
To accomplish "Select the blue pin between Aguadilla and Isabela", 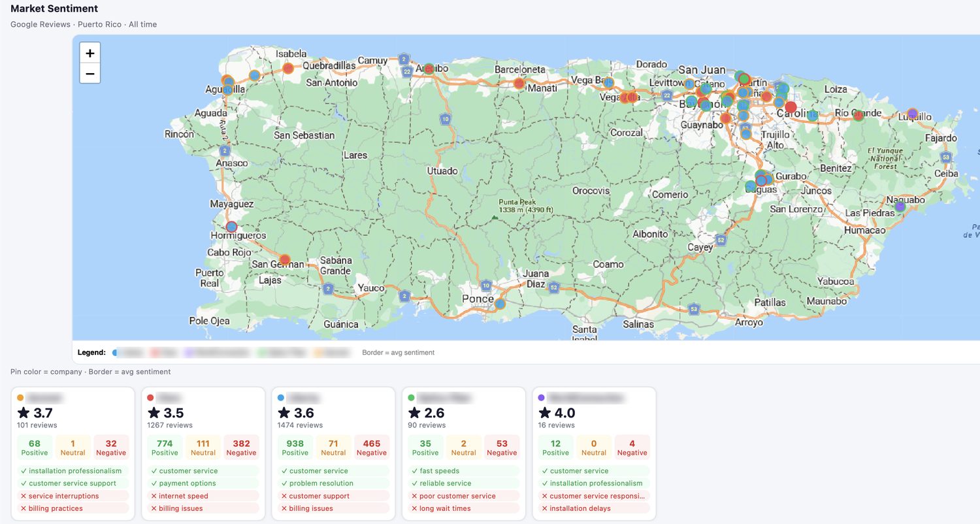I will click(255, 75).
